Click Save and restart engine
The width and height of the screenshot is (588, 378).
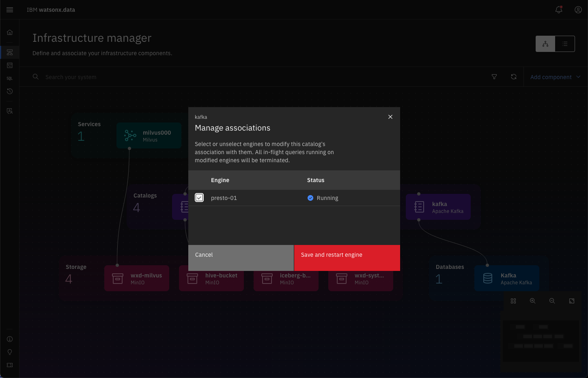pyautogui.click(x=347, y=258)
